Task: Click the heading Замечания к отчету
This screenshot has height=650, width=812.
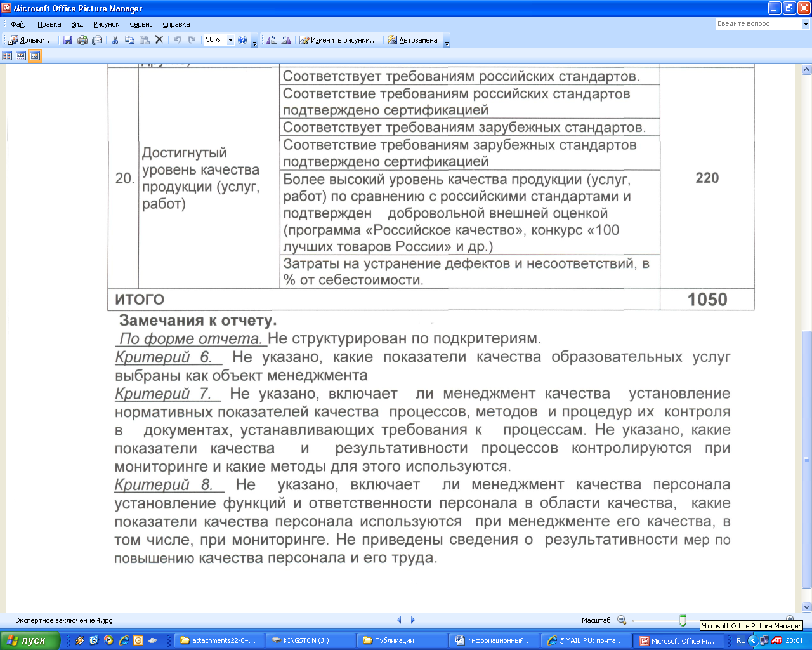Action: pos(198,320)
